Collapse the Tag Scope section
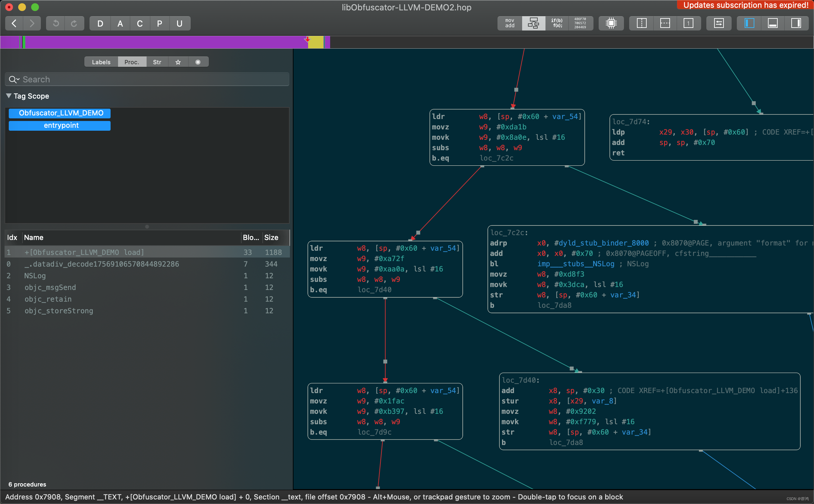 tap(9, 96)
